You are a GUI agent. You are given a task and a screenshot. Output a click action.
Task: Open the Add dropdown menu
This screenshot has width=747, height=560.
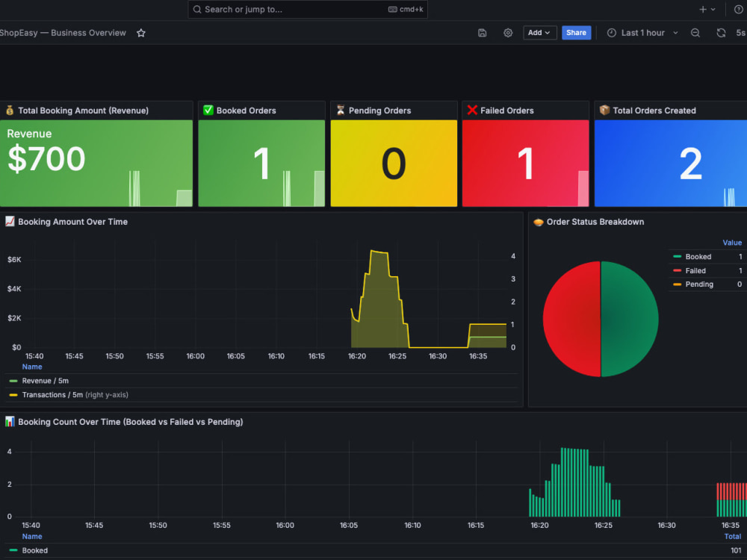pyautogui.click(x=540, y=33)
